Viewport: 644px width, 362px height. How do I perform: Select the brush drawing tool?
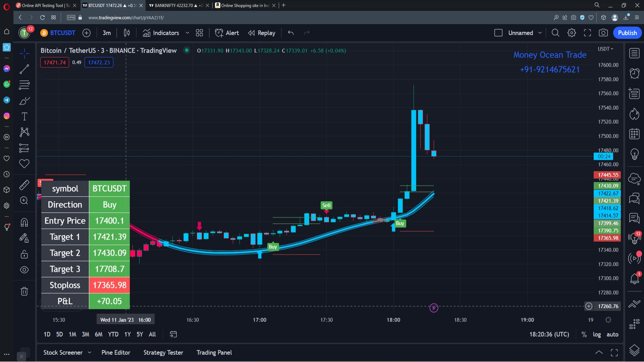(x=24, y=101)
